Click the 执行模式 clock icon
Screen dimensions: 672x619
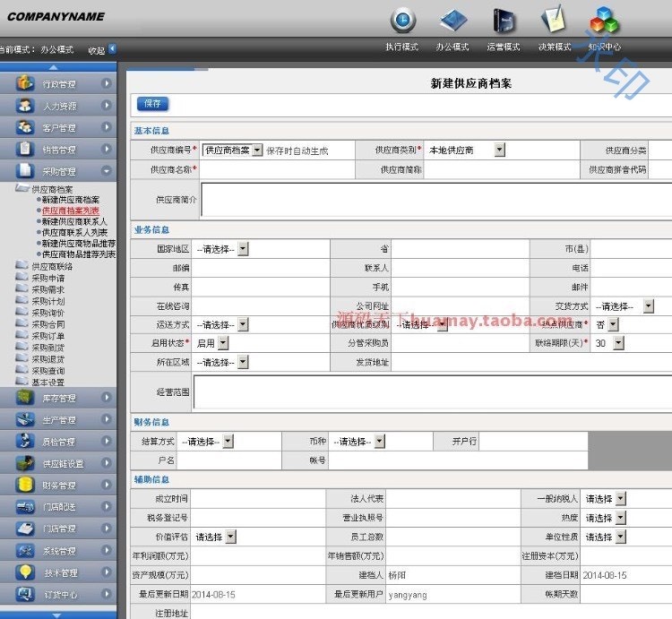[x=402, y=21]
